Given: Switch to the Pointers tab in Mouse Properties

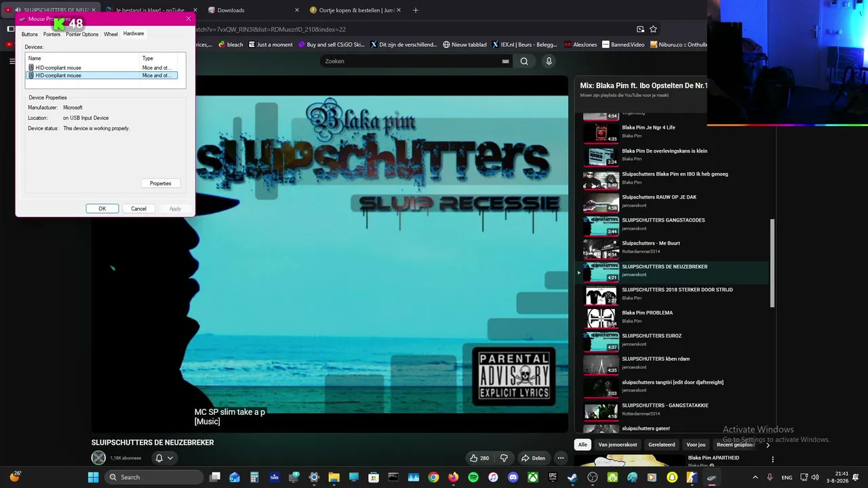Looking at the screenshot, I should (x=52, y=34).
